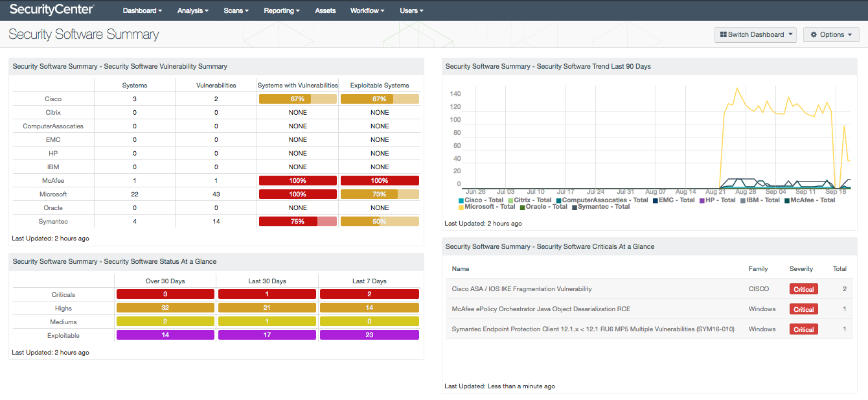This screenshot has height=400, width=868.
Task: Click the Microsoft row label
Action: click(53, 194)
